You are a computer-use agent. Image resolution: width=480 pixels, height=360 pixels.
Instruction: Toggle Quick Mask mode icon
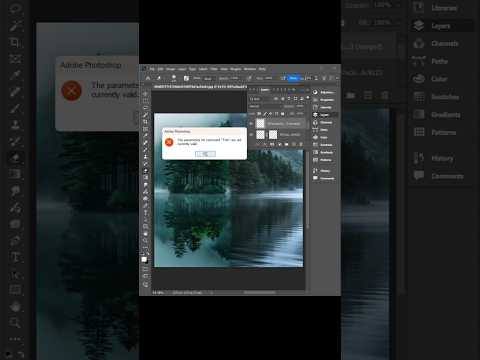tap(145, 269)
